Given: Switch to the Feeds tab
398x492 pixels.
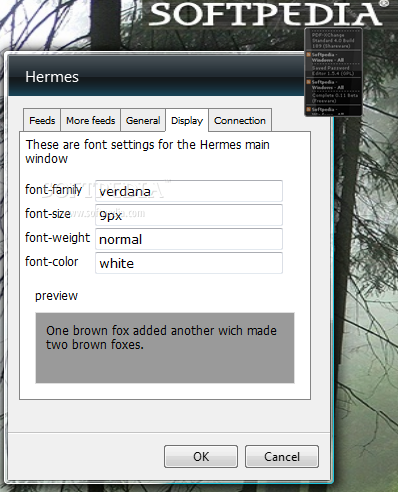Looking at the screenshot, I should (x=42, y=120).
